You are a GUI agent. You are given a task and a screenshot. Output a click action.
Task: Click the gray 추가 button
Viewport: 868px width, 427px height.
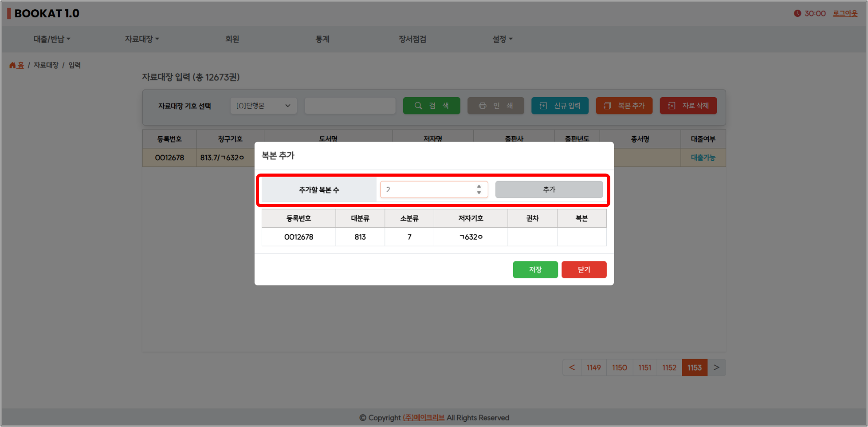549,190
